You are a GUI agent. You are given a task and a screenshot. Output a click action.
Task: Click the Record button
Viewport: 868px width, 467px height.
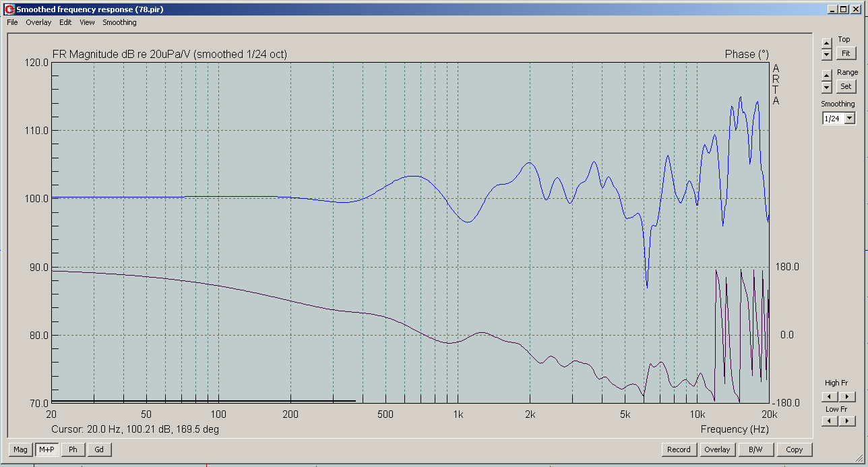679,449
